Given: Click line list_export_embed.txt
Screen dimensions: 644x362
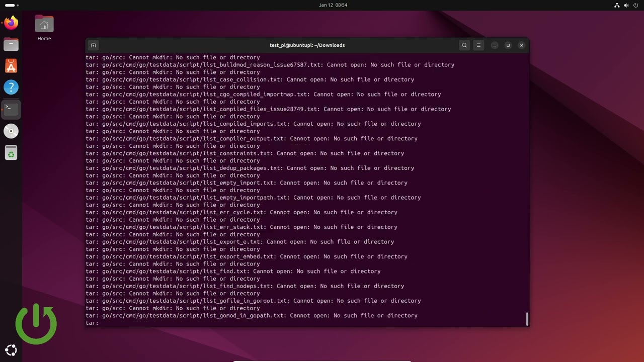Looking at the screenshot, I should [x=247, y=256].
